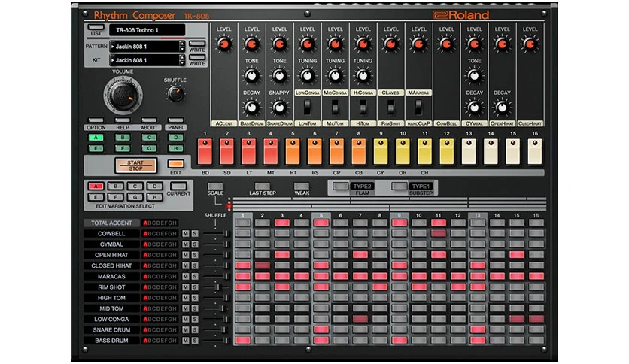The image size is (629, 364).
Task: Open the OPTION menu button
Action: (96, 120)
